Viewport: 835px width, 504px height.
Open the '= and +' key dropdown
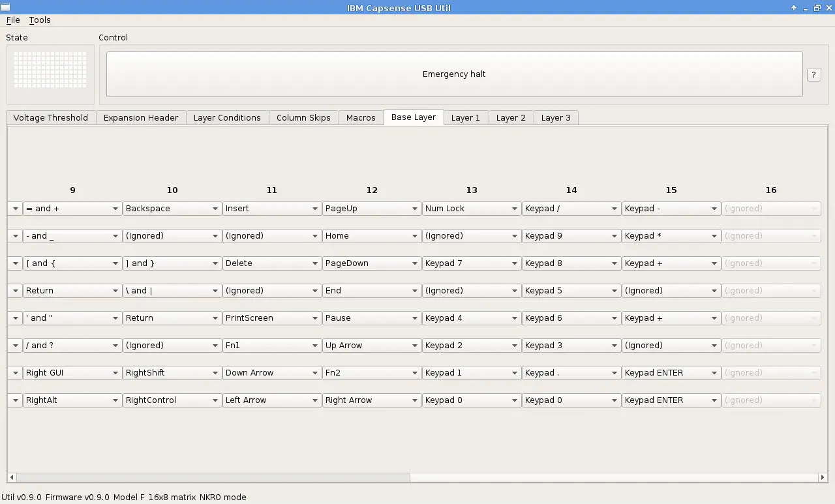[72, 209]
